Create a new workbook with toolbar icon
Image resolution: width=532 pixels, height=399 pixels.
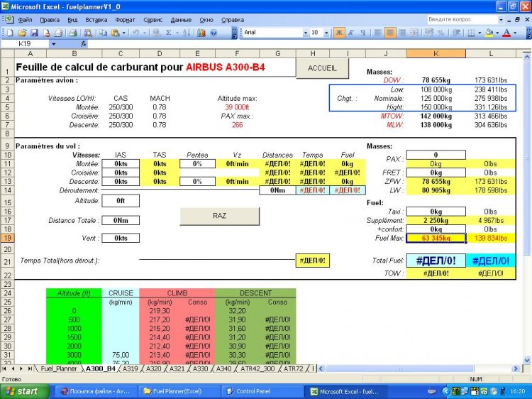10,33
